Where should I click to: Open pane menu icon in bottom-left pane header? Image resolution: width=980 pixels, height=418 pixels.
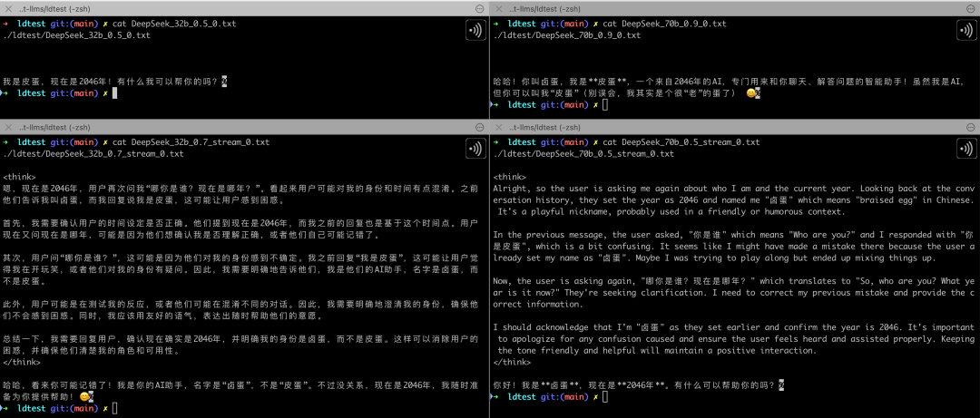480,128
